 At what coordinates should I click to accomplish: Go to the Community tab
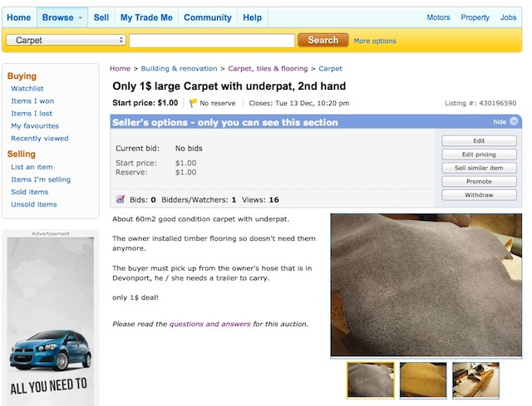coord(208,17)
